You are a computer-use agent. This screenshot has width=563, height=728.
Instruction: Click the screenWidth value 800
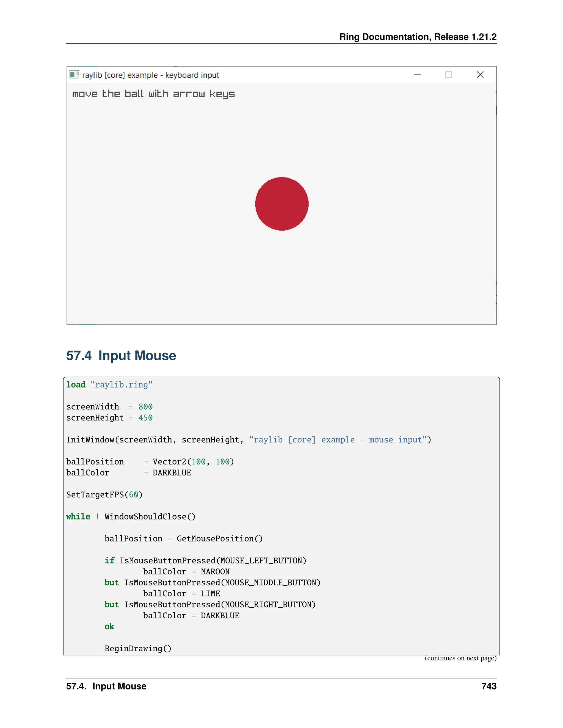(145, 407)
